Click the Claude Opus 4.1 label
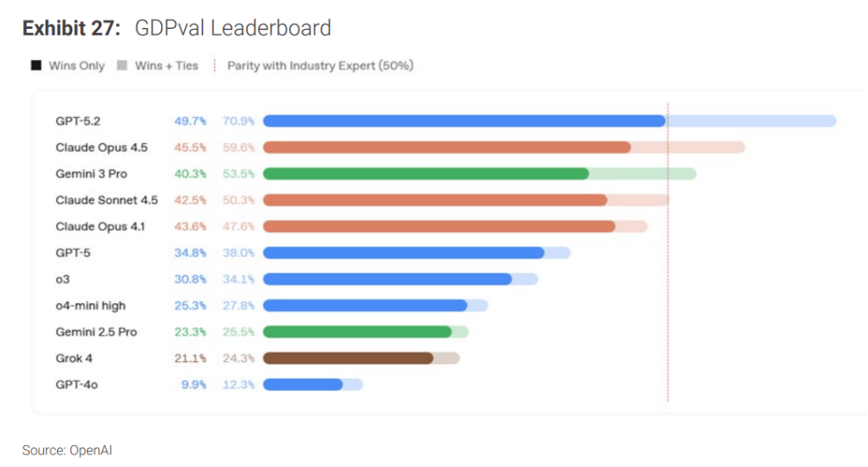This screenshot has width=868, height=467. 100,226
